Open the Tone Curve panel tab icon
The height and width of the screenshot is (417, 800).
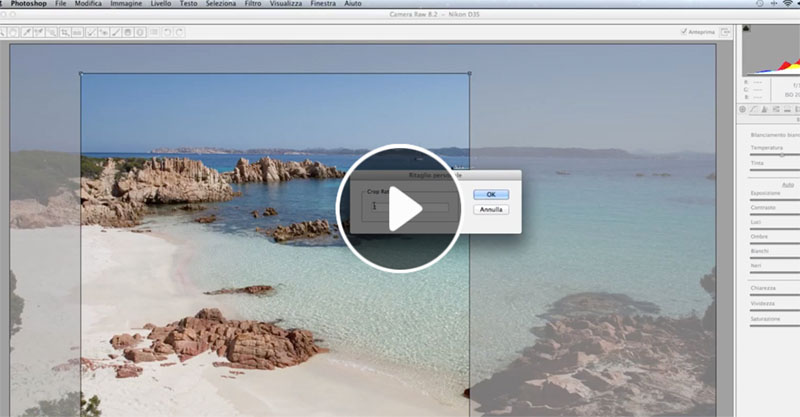coord(754,109)
